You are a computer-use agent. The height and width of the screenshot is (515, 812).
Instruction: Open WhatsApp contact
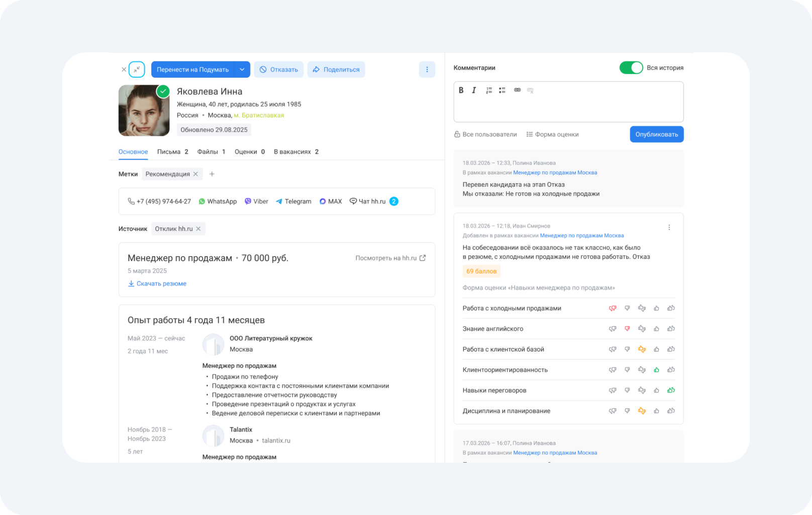(x=218, y=201)
